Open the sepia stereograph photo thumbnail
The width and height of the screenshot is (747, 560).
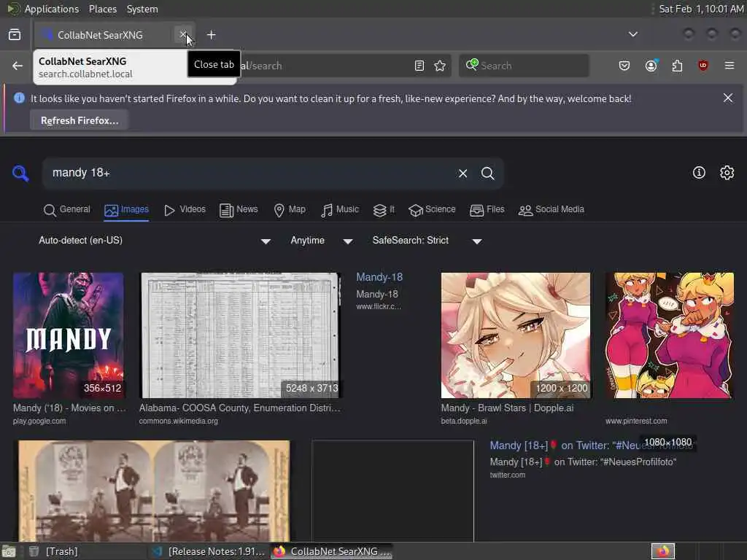click(154, 491)
